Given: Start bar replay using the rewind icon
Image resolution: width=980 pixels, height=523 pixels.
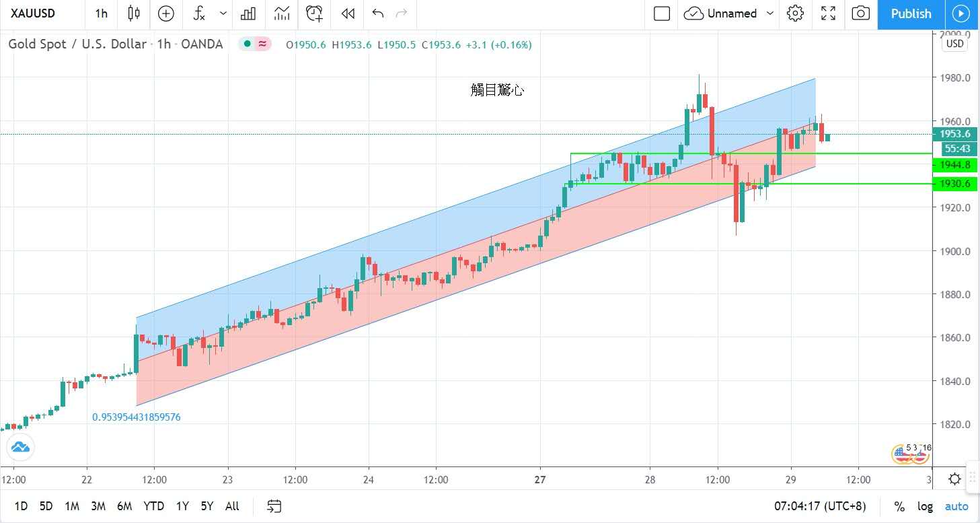Looking at the screenshot, I should (x=348, y=13).
